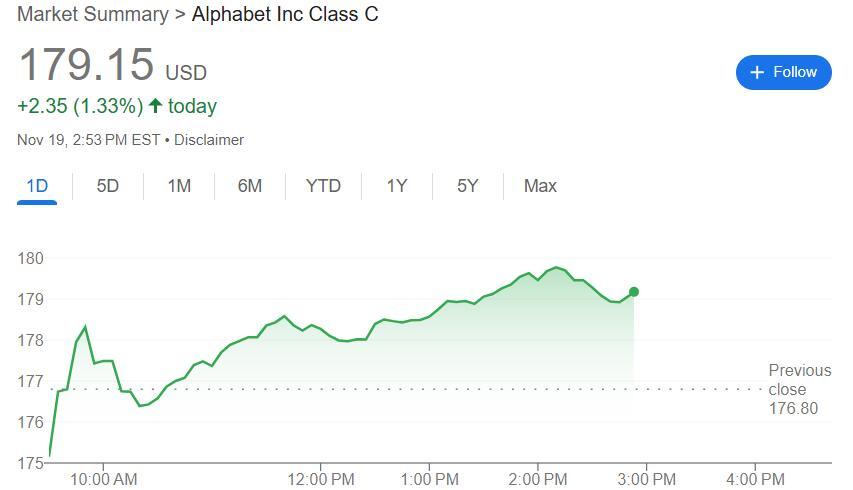Viewport: 853px width, 490px height.
Task: Click the 4:00 PM axis label
Action: [755, 479]
